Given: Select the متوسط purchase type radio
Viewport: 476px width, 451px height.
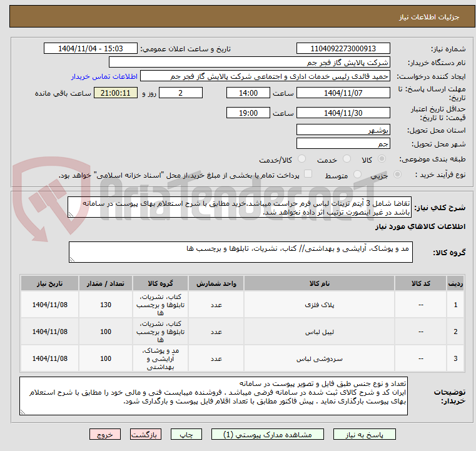Looking at the screenshot, I should (x=357, y=175).
